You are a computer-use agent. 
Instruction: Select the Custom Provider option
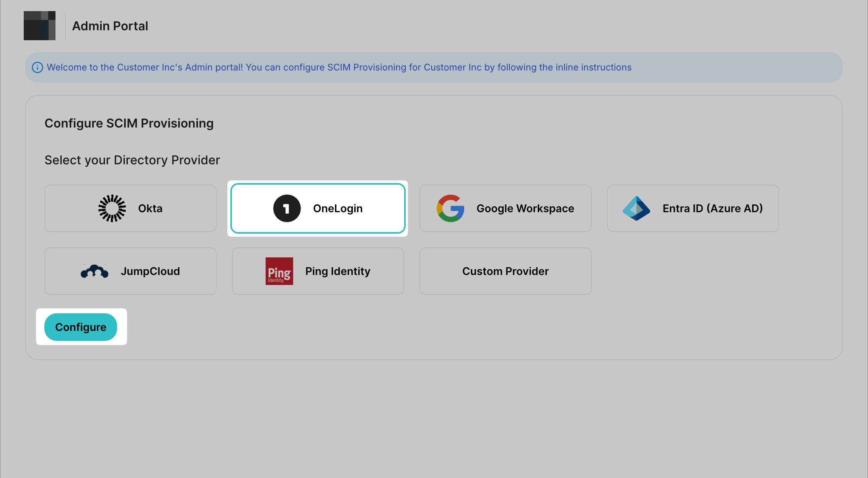pos(505,271)
